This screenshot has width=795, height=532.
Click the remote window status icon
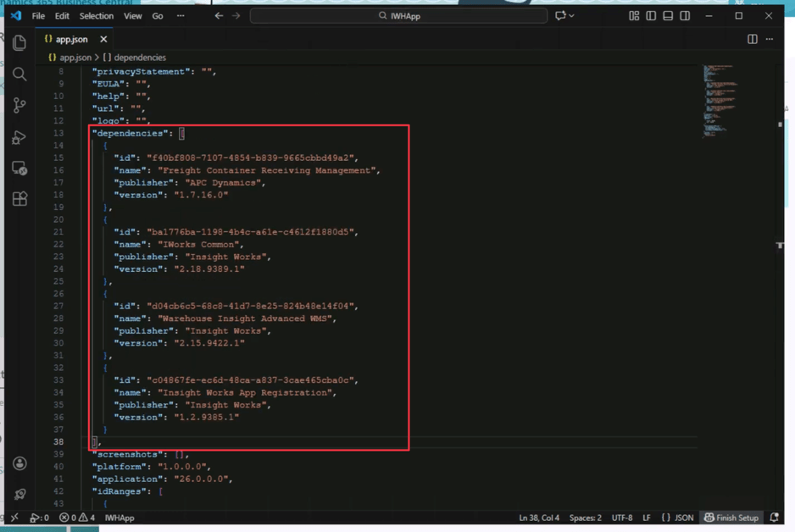(14, 518)
